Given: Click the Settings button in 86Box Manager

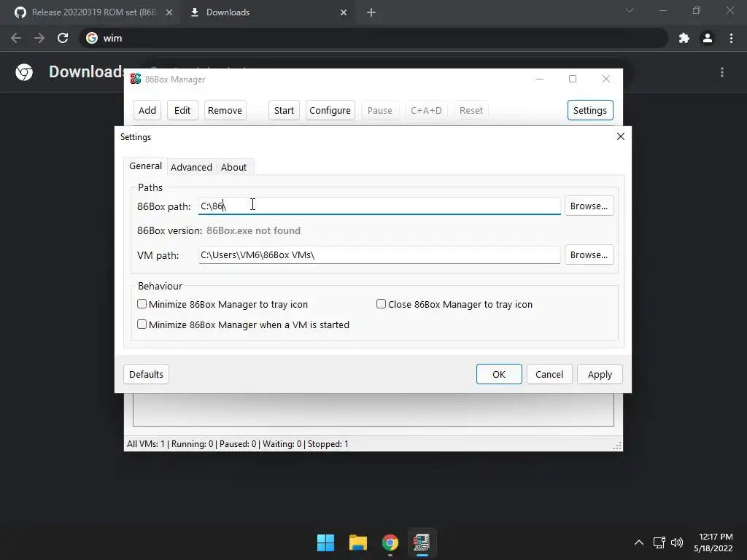Looking at the screenshot, I should [589, 111].
